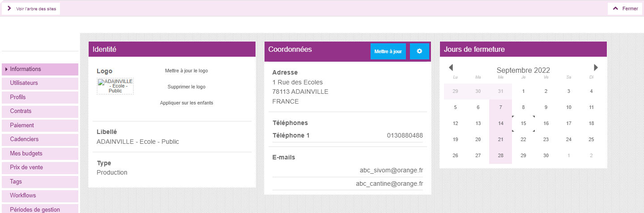Click Supprimer le logo link

(x=186, y=87)
